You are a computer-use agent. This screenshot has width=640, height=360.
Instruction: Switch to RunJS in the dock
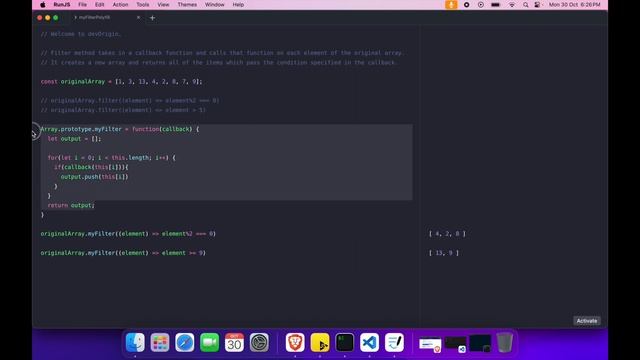point(320,342)
